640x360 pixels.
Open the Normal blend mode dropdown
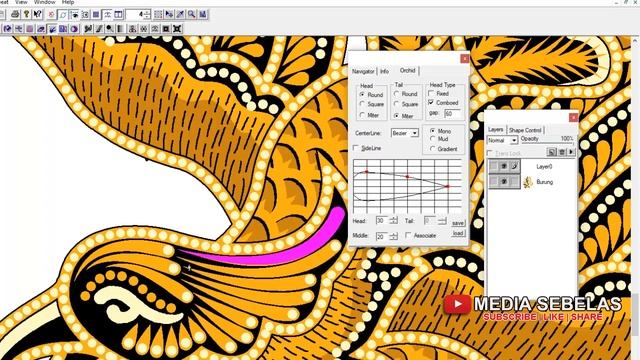click(x=514, y=140)
